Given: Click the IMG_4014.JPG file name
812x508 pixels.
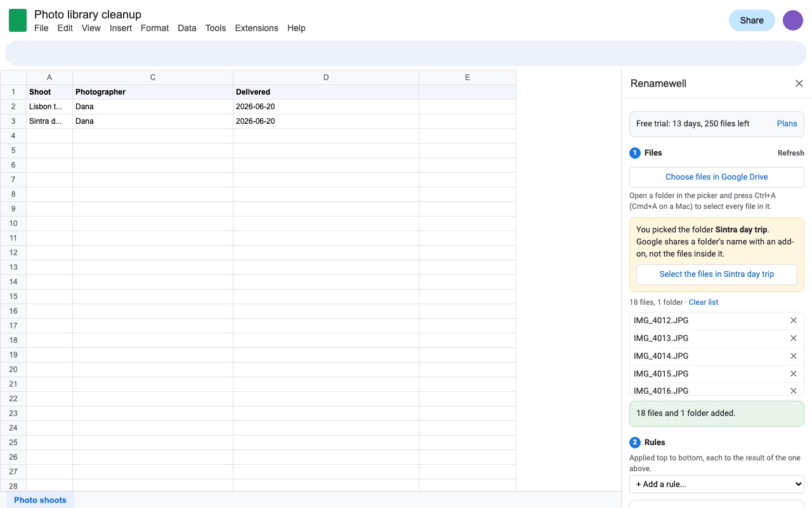Looking at the screenshot, I should 661,356.
